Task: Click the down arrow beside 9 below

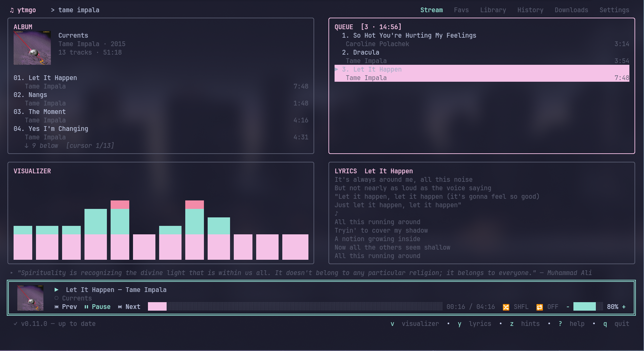Action: tap(26, 146)
